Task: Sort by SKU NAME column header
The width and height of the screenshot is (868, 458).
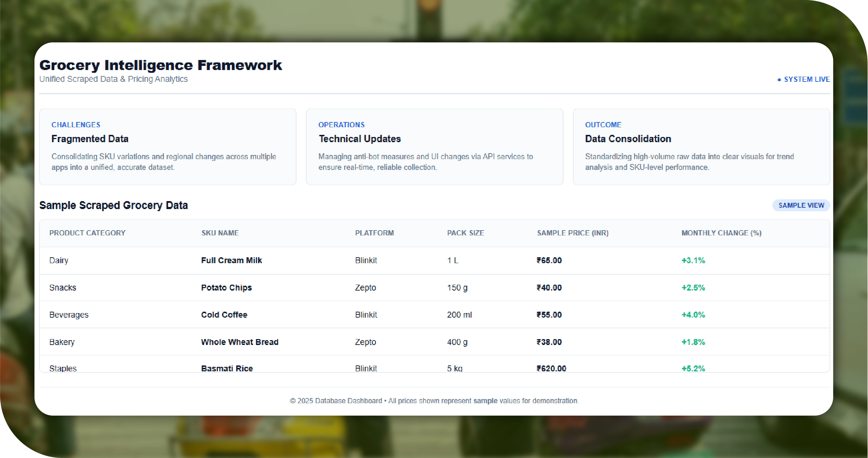Action: (220, 233)
